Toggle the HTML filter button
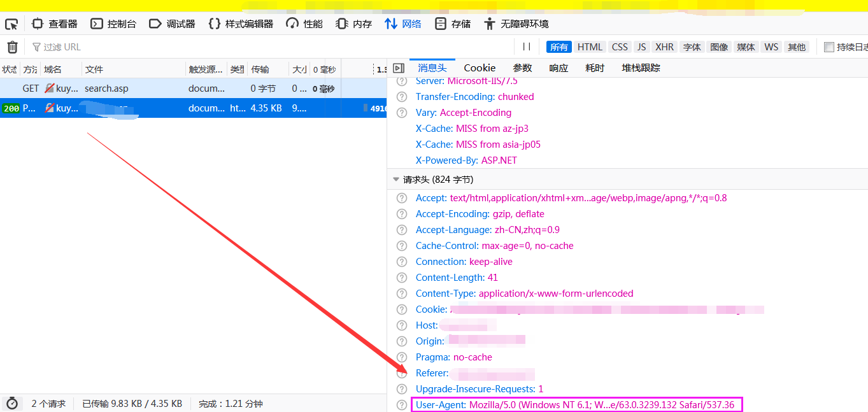 pyautogui.click(x=590, y=47)
